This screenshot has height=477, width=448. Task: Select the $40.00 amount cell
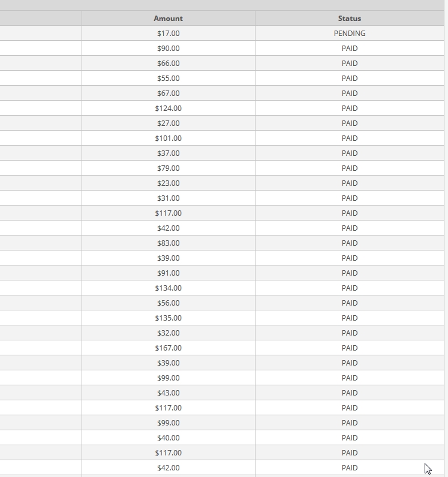[x=168, y=438]
